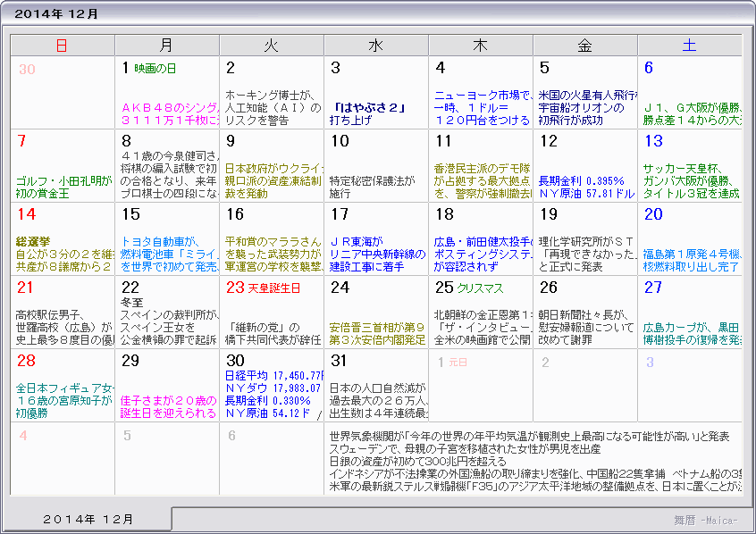Click next-month day 1 labeled 元日
This screenshot has height=534, width=756.
[x=452, y=362]
